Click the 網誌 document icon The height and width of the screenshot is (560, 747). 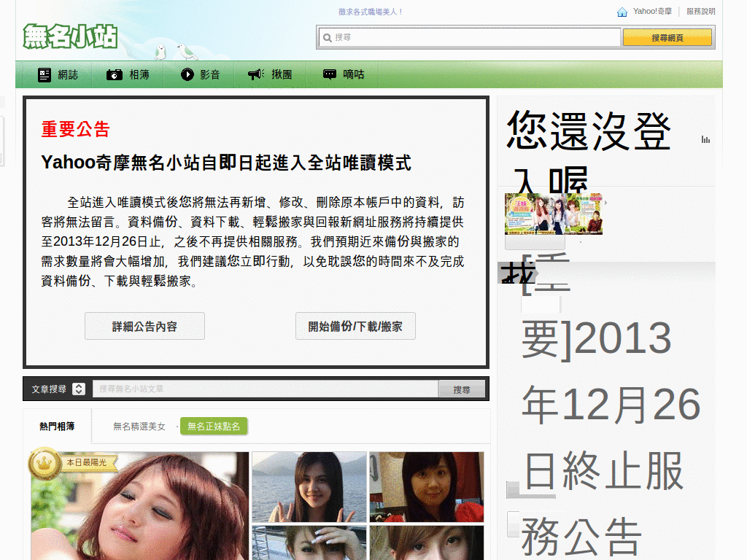44,75
